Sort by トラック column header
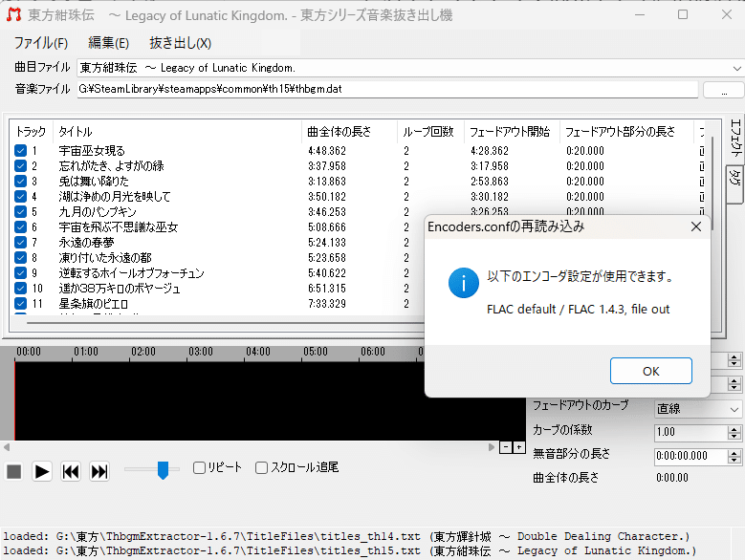The image size is (745, 560). point(31,132)
